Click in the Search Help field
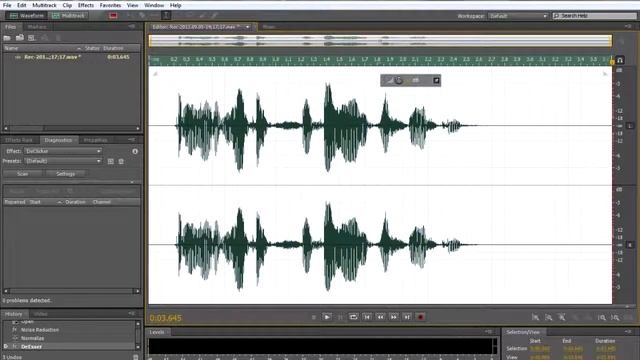640x360 pixels. (x=594, y=16)
